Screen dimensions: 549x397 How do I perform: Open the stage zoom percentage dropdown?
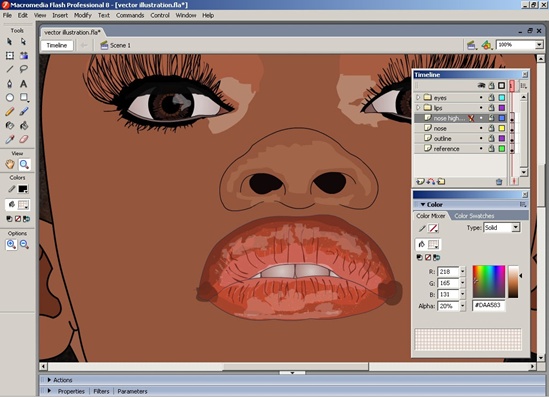click(539, 45)
